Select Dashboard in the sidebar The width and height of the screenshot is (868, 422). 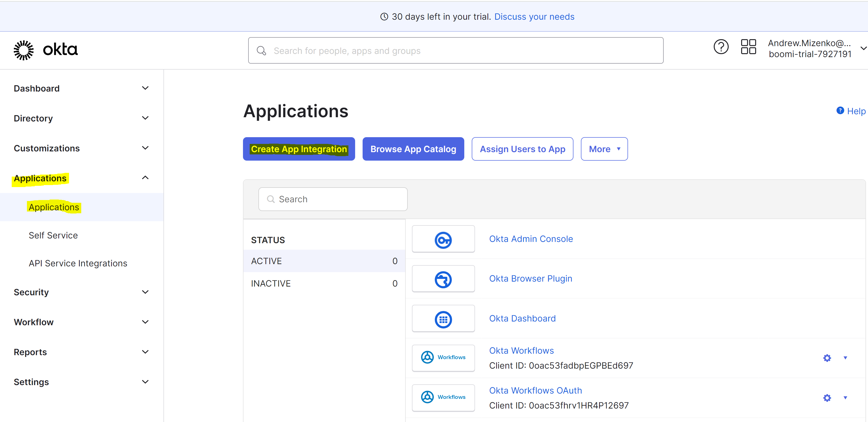tap(36, 88)
